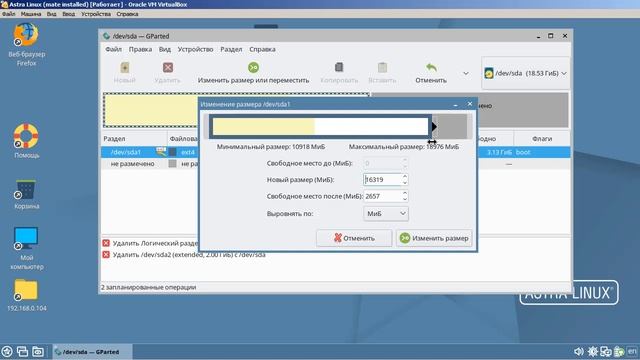This screenshot has width=640, height=360.
Task: Open the Файл menu in GParted
Action: (x=113, y=49)
